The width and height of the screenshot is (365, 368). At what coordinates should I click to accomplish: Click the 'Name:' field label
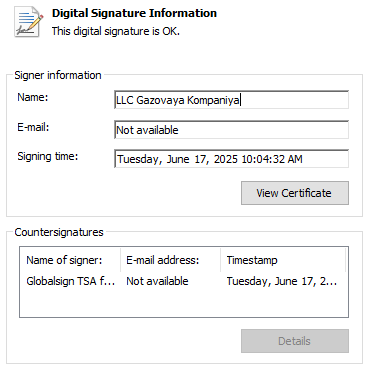[33, 97]
